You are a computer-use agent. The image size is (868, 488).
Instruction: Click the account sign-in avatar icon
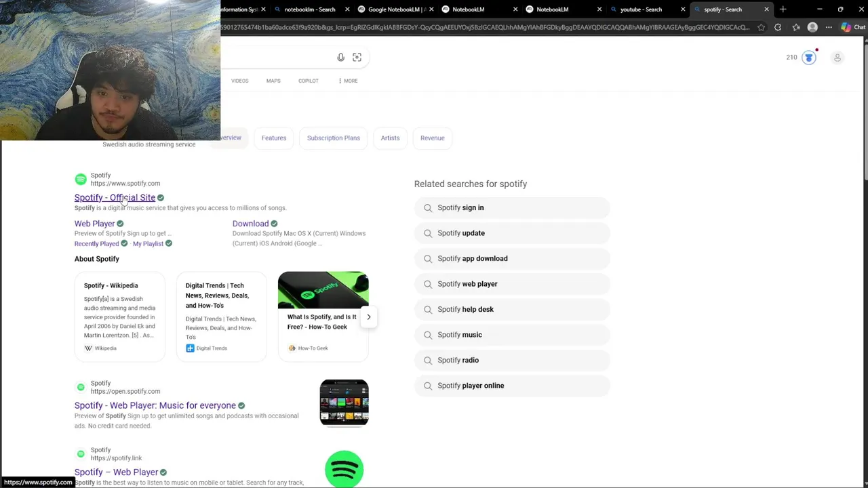point(837,58)
